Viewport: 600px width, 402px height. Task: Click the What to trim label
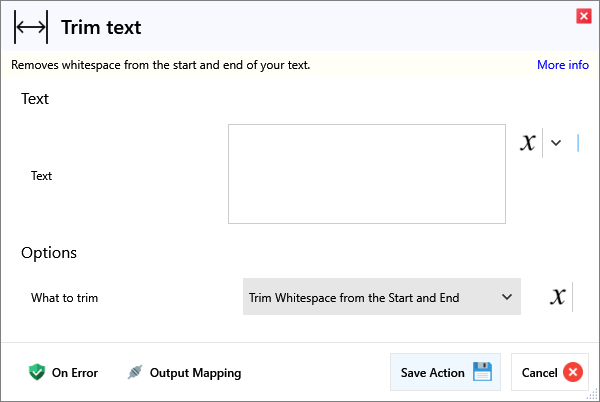tap(64, 298)
